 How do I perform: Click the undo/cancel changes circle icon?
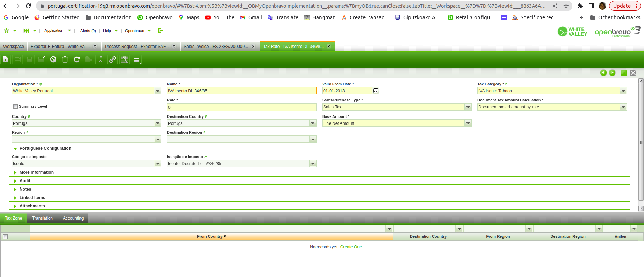coord(53,60)
